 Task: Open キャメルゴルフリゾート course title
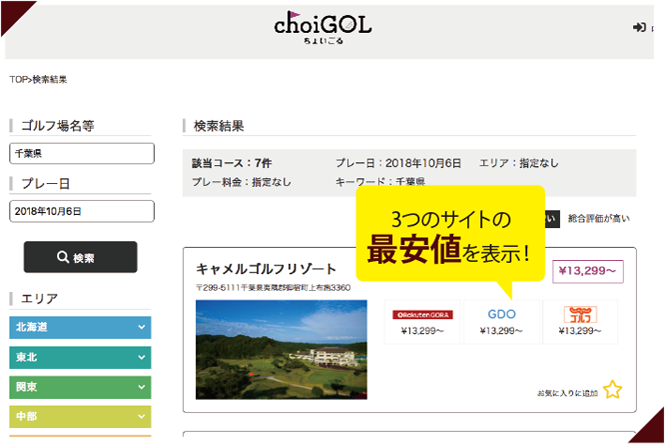[266, 270]
